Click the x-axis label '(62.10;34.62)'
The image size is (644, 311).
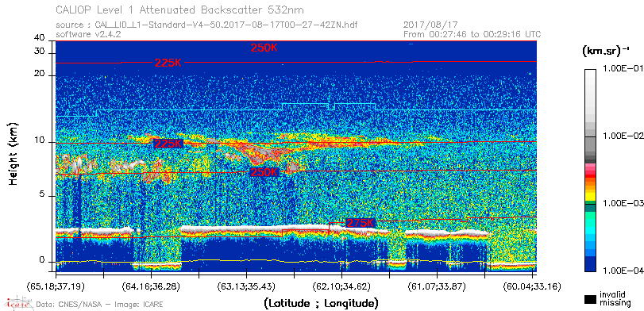[x=341, y=286]
